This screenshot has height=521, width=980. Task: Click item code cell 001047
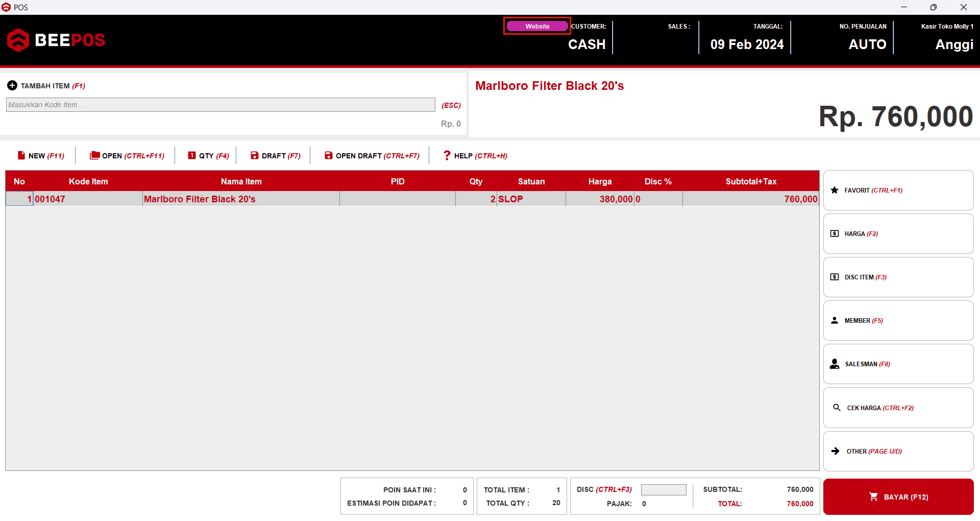tap(88, 199)
